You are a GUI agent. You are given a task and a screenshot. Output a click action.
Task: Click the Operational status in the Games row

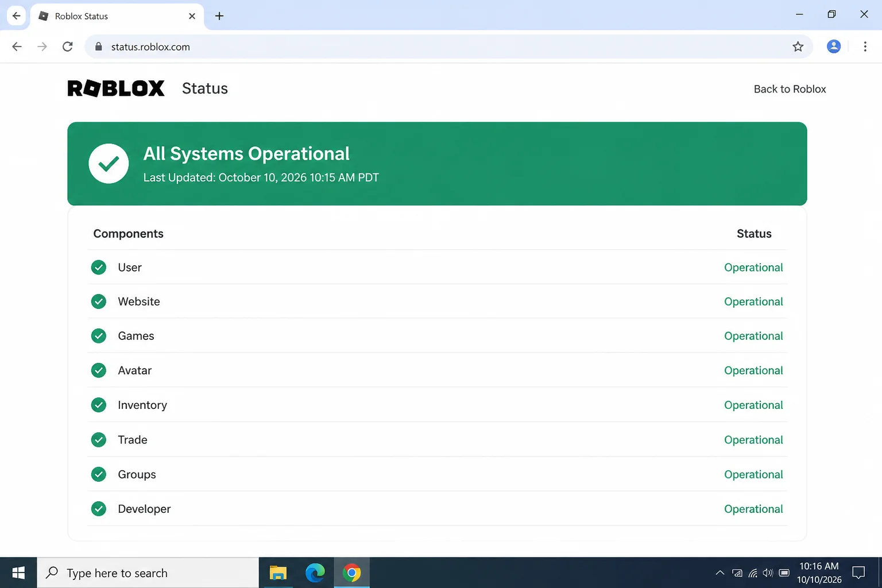[753, 336]
